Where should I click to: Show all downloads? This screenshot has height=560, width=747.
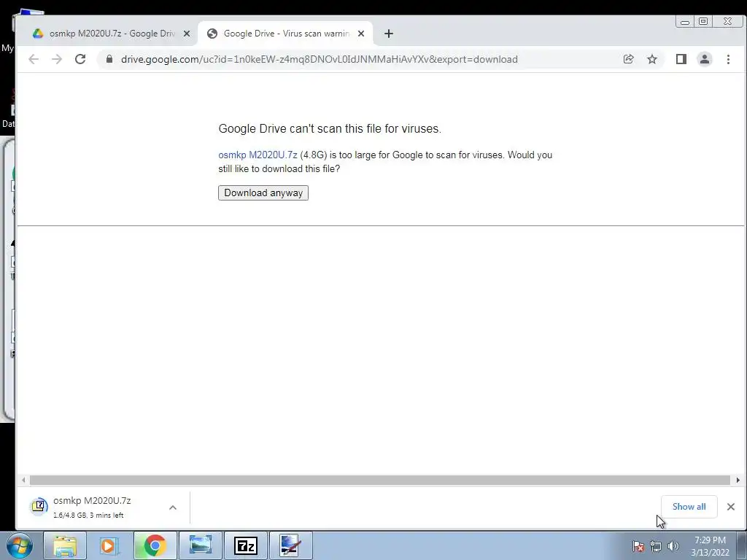coord(689,507)
